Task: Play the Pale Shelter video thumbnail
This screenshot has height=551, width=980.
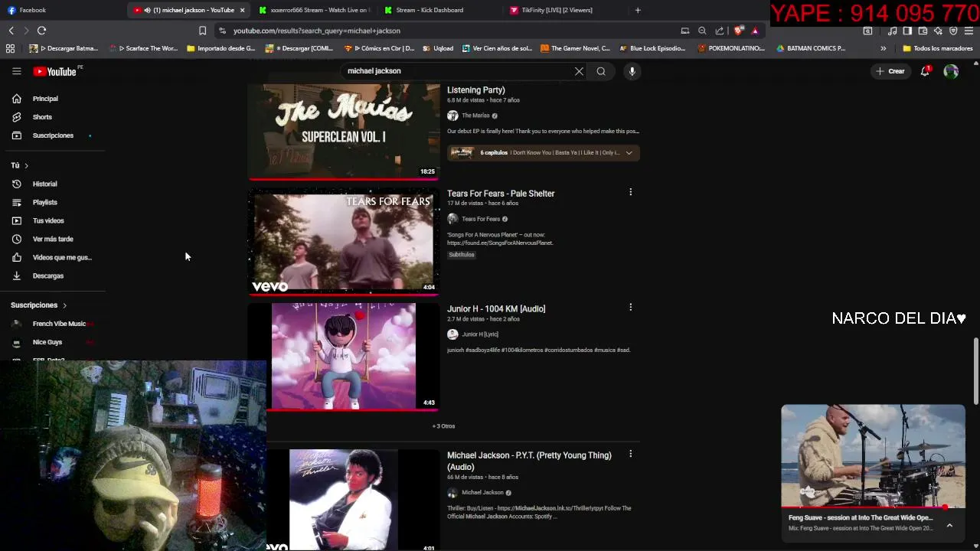Action: click(344, 242)
